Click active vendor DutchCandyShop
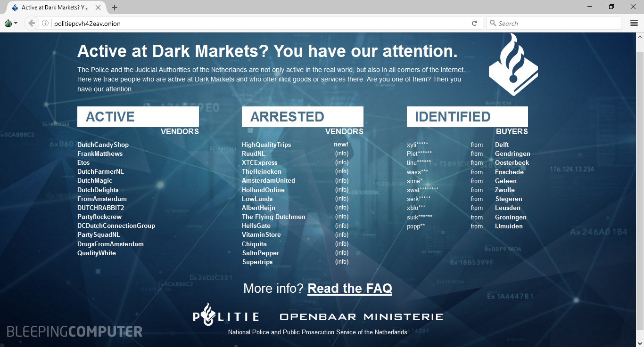Image resolution: width=644 pixels, height=347 pixels. (103, 145)
